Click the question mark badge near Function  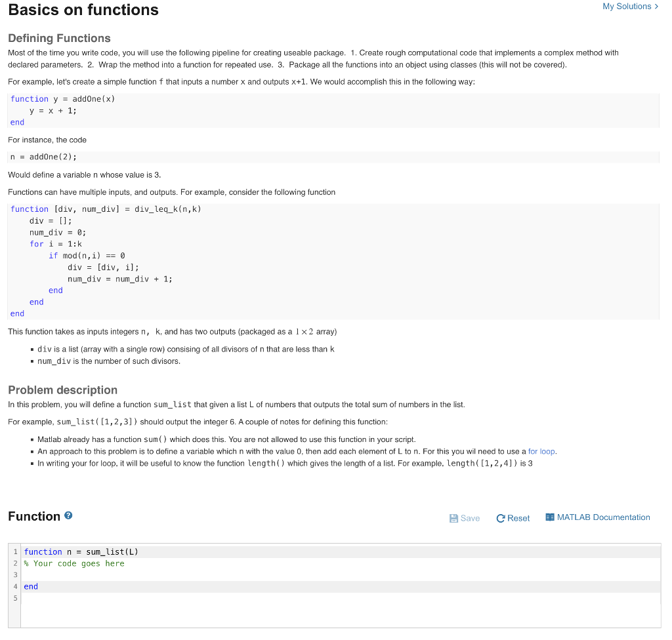point(68,515)
